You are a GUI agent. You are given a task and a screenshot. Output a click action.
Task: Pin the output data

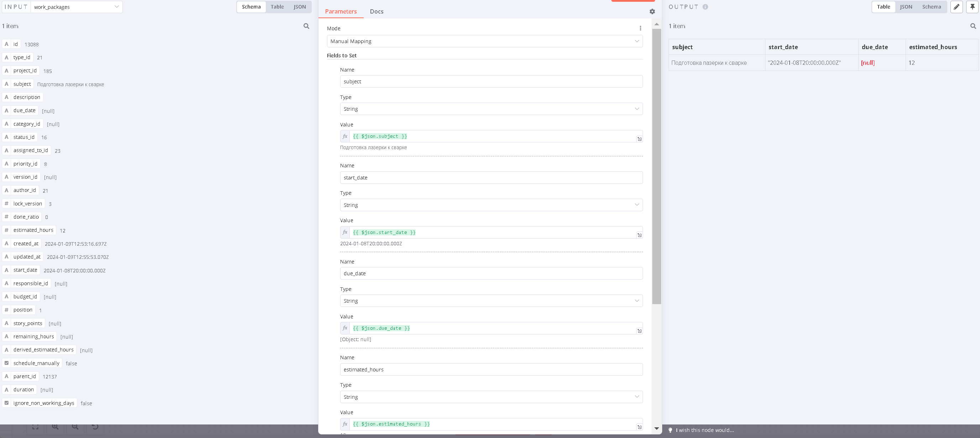pos(972,6)
